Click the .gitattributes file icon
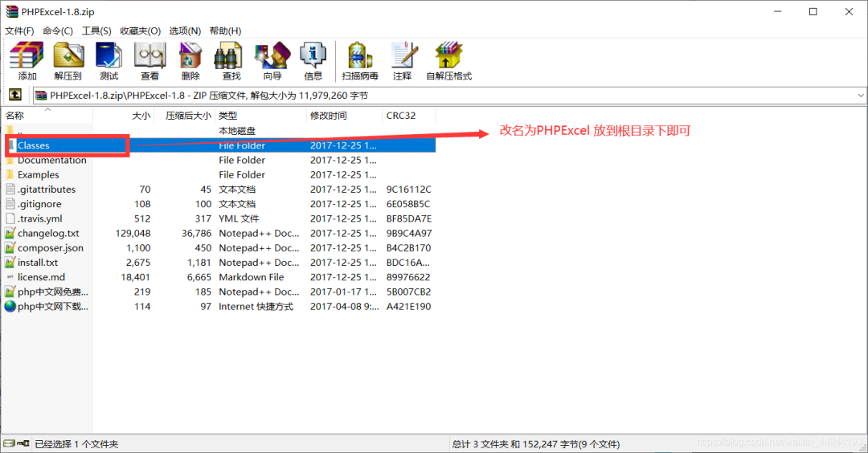 coord(10,190)
